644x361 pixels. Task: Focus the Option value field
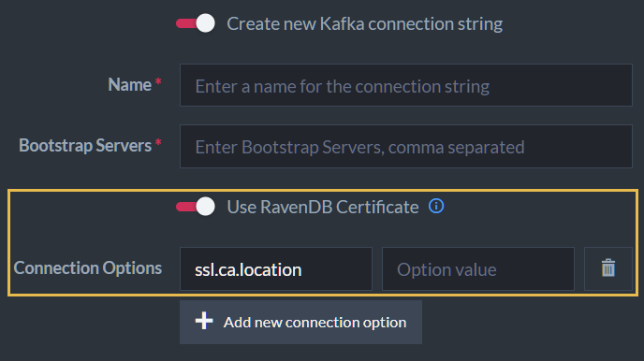478,268
